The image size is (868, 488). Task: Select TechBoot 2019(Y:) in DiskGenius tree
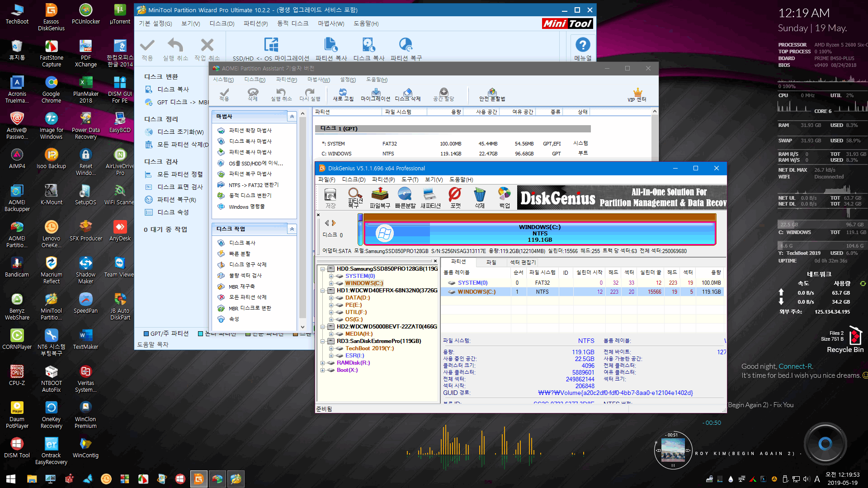(x=369, y=348)
